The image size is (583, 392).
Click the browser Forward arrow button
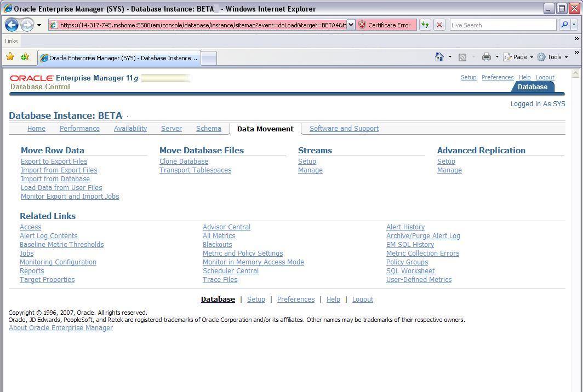[27, 25]
